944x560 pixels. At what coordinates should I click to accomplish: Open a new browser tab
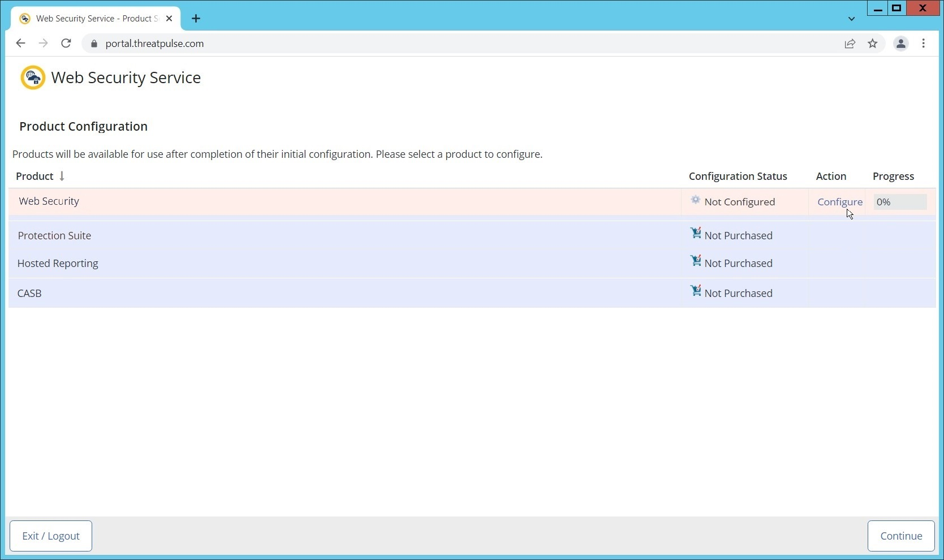tap(196, 19)
